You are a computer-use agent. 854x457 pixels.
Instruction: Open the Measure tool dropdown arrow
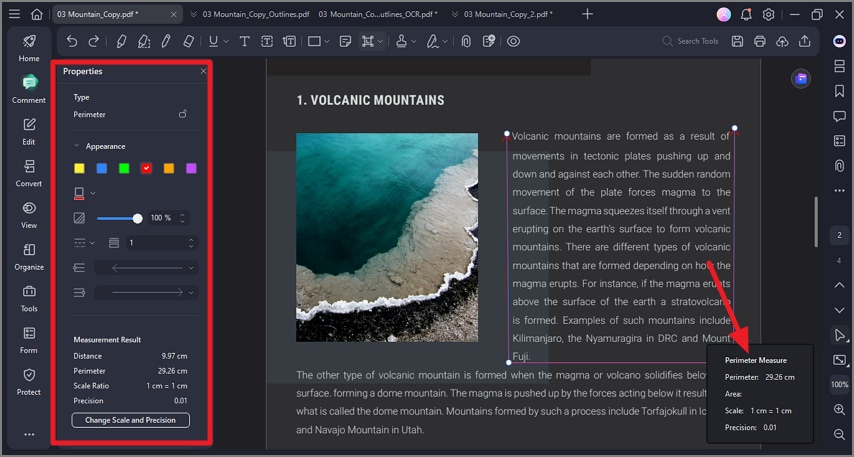click(380, 41)
